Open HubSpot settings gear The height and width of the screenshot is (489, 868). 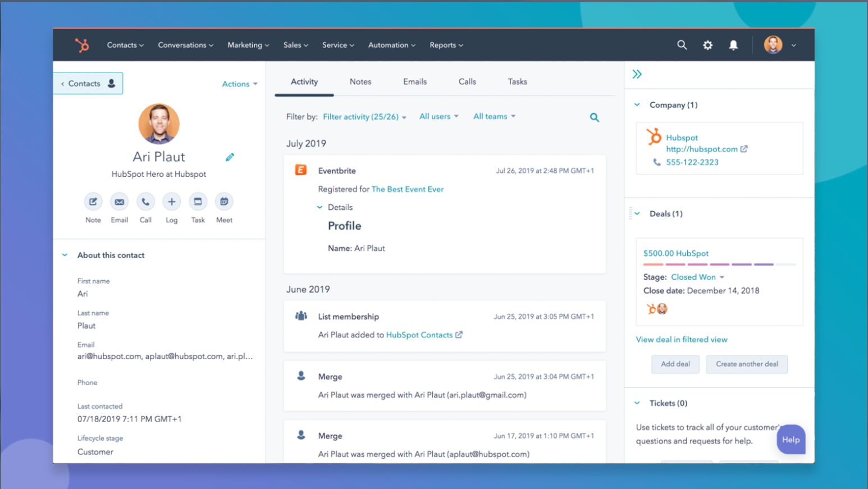(x=707, y=45)
